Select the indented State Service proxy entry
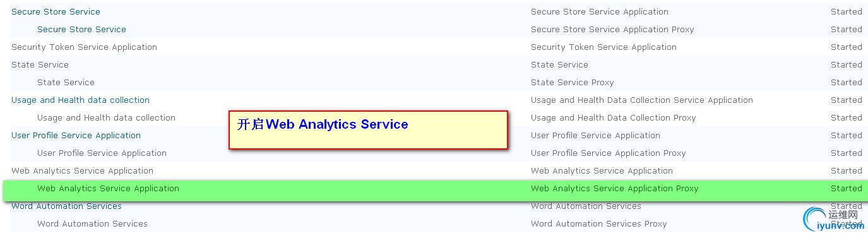Viewport: 868px width, 236px height. click(x=66, y=82)
